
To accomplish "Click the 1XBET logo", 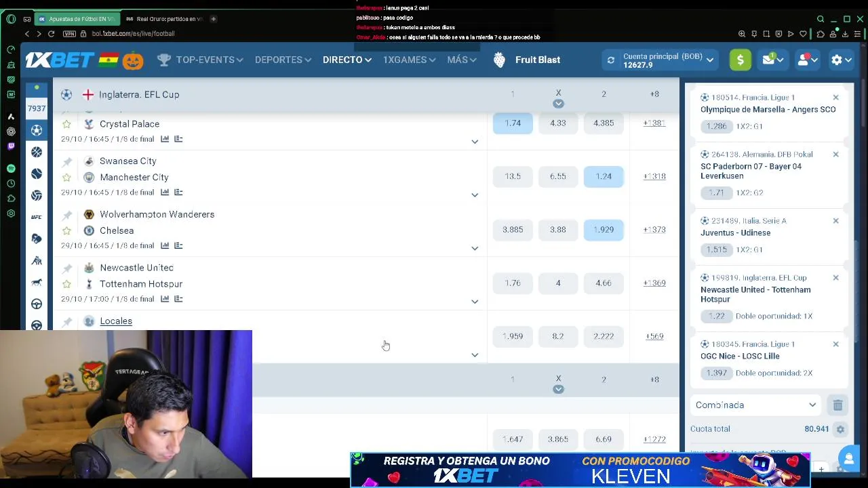I will (x=60, y=60).
